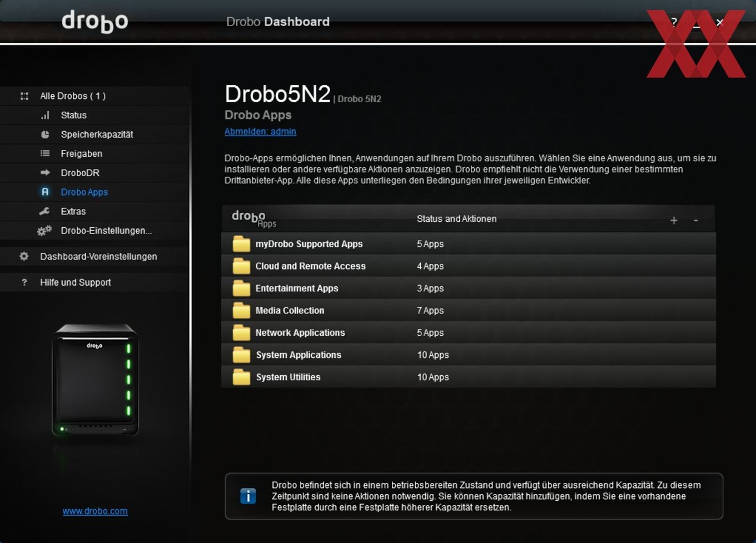This screenshot has height=543, width=756.
Task: Expand the Cloud and Remote Access category
Action: tap(469, 266)
